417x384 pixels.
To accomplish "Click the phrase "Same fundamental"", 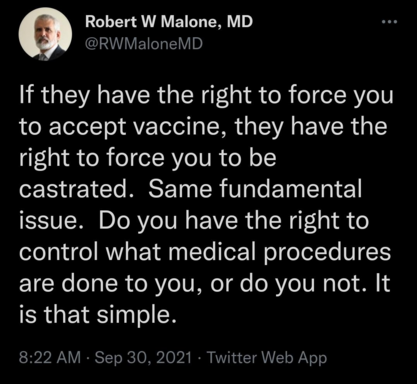I will pos(255,189).
